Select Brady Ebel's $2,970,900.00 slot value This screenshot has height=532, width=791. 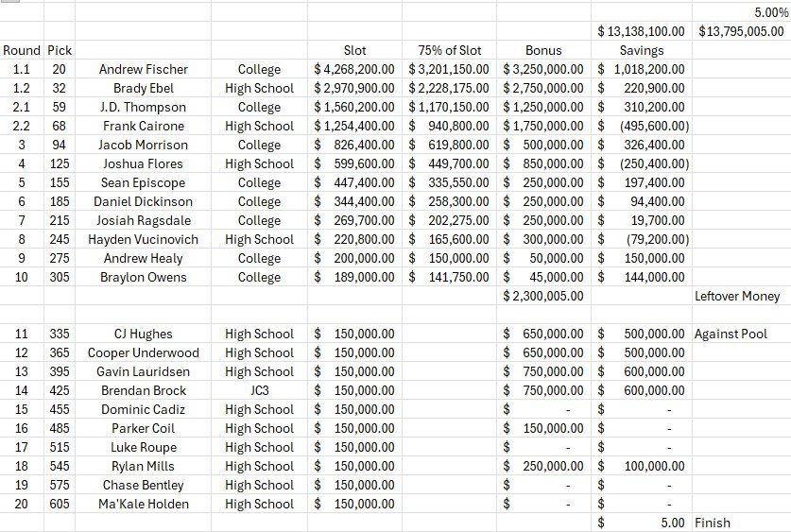[x=354, y=88]
